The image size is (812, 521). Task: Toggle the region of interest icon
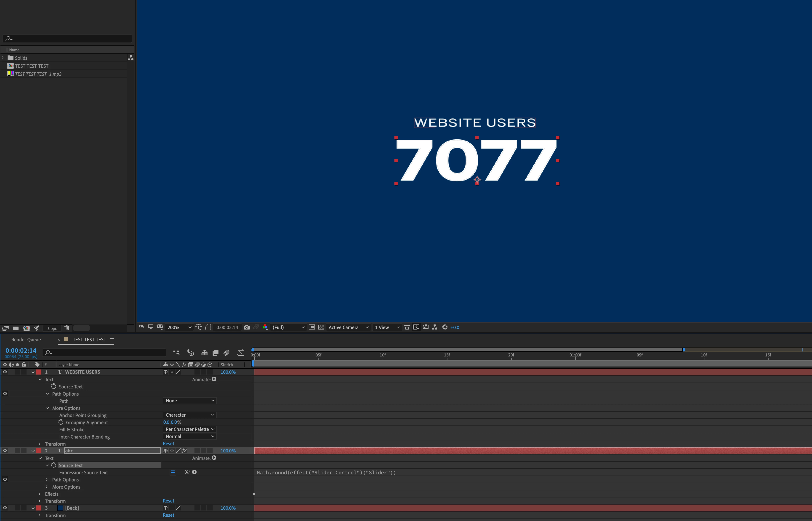(x=312, y=327)
